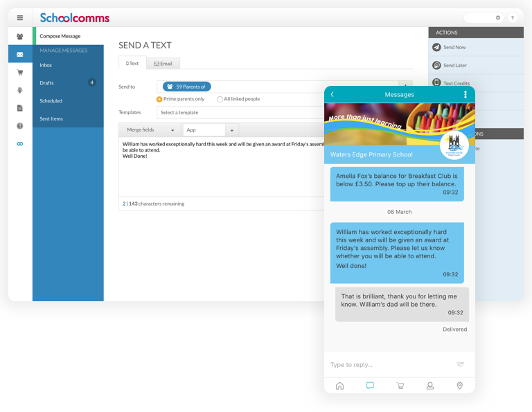The height and width of the screenshot is (412, 532).
Task: Click the Drafts count badge showing 4
Action: [x=91, y=82]
